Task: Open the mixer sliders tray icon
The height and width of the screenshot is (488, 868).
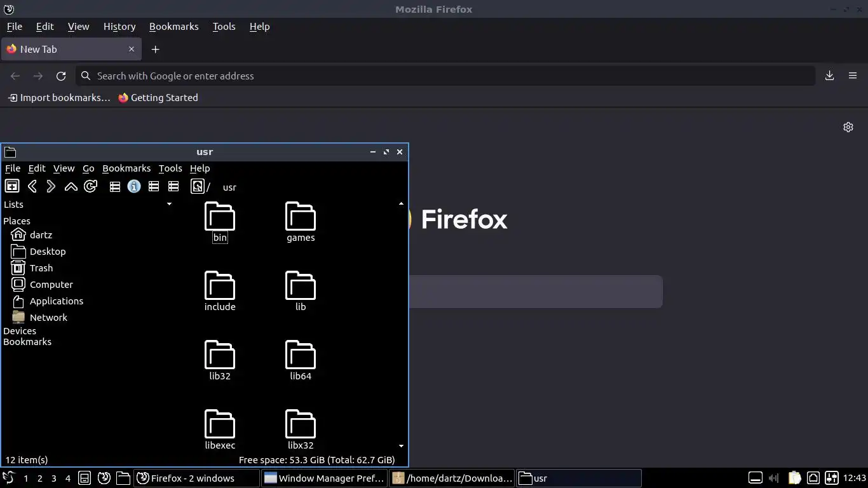Action: (x=832, y=478)
